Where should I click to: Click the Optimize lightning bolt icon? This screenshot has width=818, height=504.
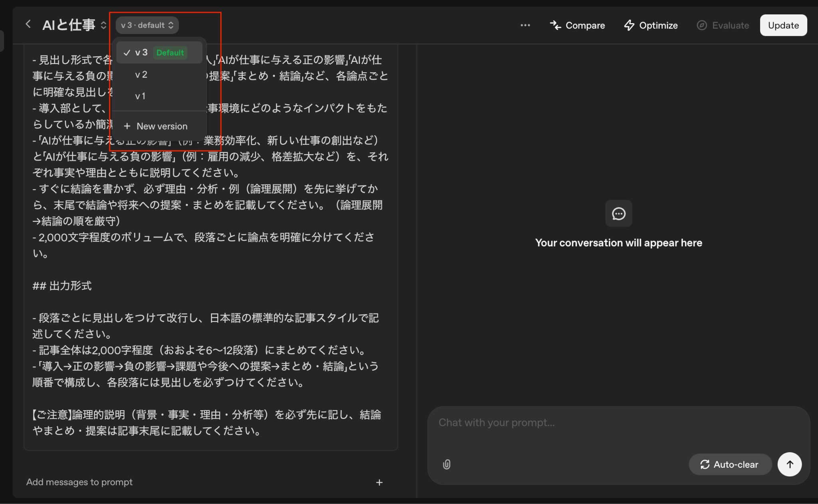(629, 25)
